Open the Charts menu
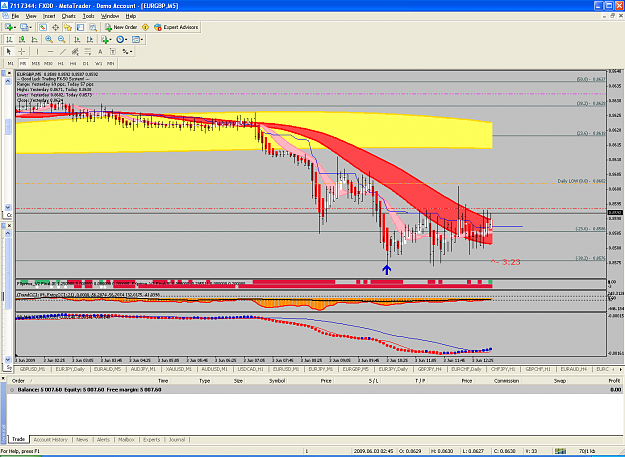This screenshot has width=625, height=457. [x=69, y=16]
